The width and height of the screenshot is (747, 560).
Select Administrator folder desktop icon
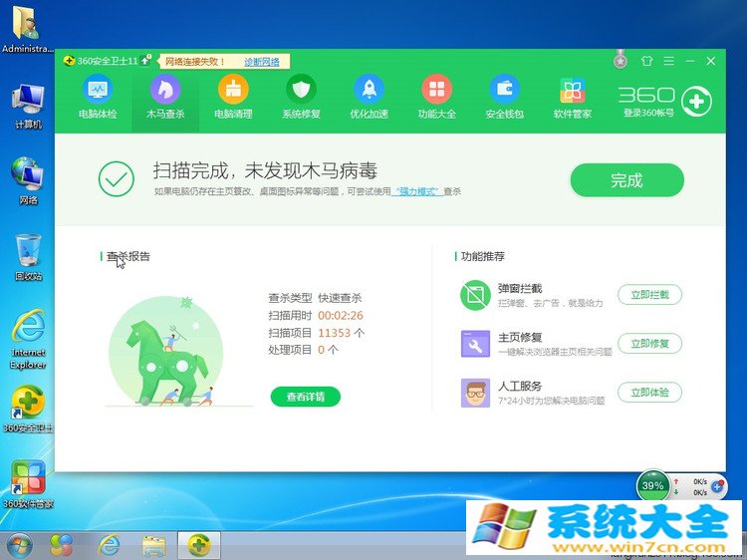[27, 30]
